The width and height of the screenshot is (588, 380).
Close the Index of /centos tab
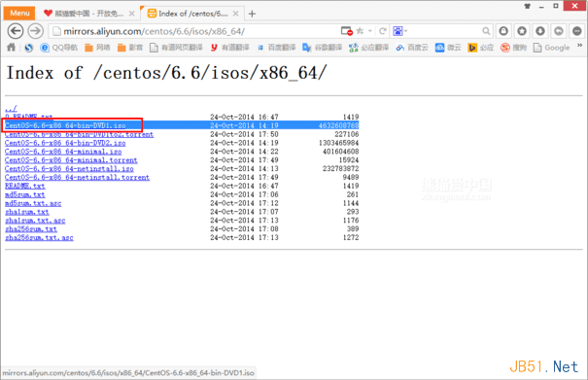(x=235, y=14)
